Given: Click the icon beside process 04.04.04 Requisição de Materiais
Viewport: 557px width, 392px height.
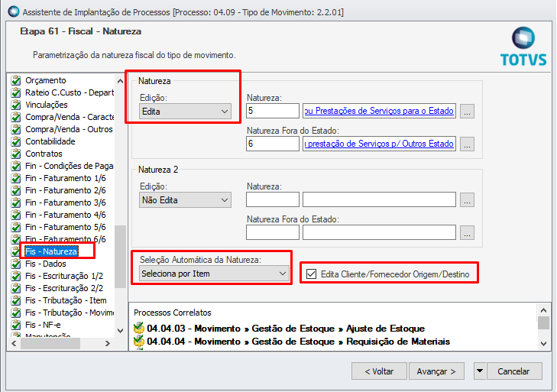Looking at the screenshot, I should [x=138, y=341].
